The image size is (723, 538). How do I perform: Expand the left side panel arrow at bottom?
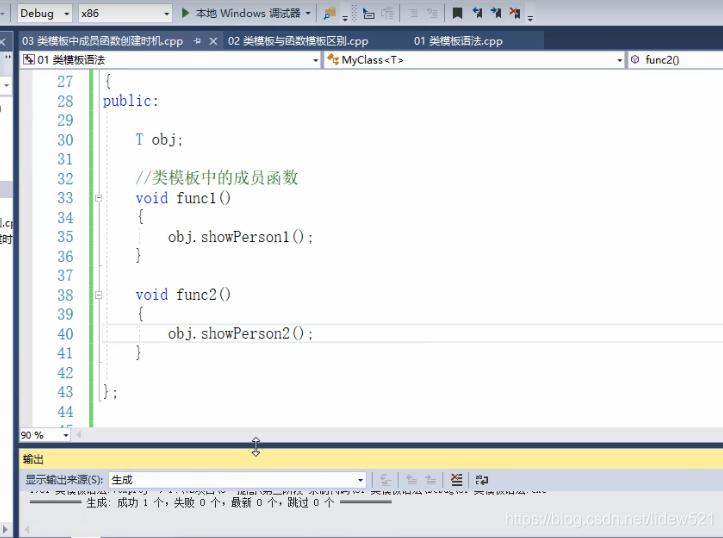[x=5, y=529]
